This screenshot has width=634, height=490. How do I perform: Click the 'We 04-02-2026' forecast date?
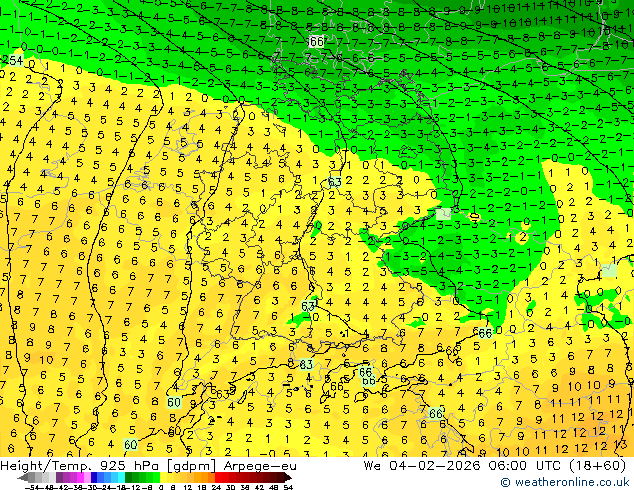pyautogui.click(x=422, y=466)
